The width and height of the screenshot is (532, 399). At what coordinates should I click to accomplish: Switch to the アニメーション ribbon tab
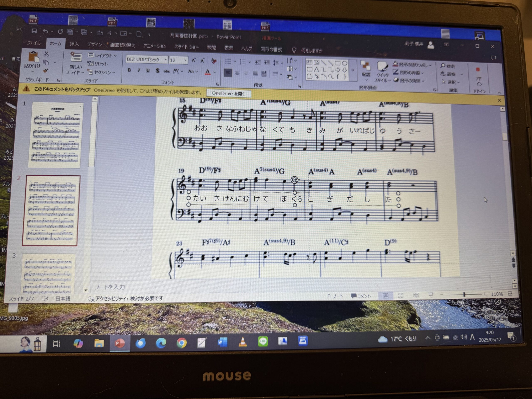(x=155, y=46)
